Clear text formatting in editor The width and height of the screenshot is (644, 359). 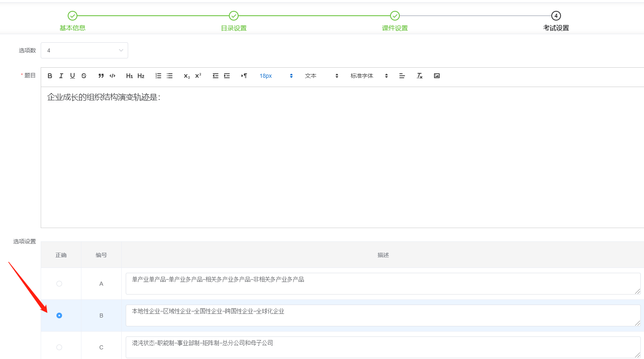click(420, 76)
